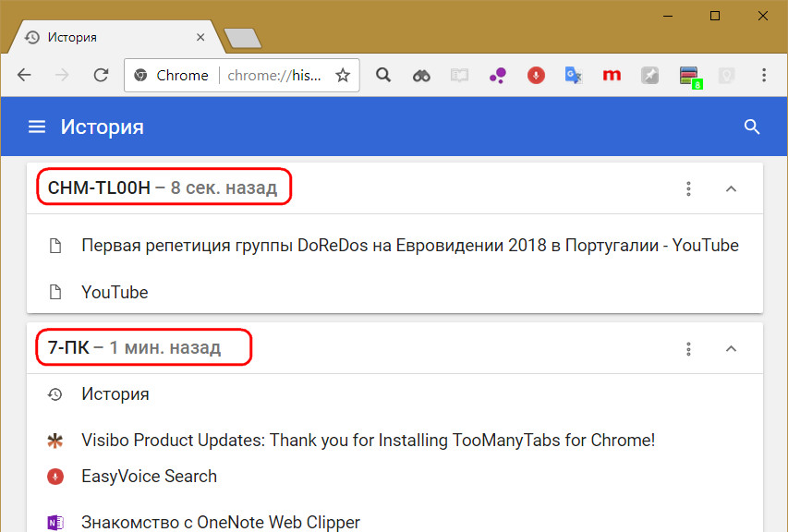Open the DoReDos Евровидение 2018 YouTube link
The width and height of the screenshot is (788, 532).
click(x=409, y=246)
